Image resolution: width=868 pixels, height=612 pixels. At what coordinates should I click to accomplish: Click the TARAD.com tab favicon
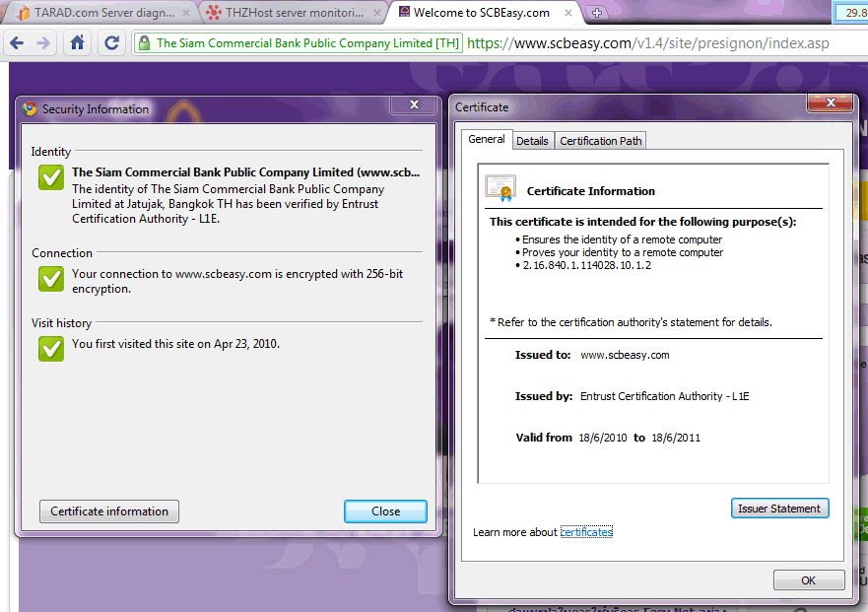(23, 13)
